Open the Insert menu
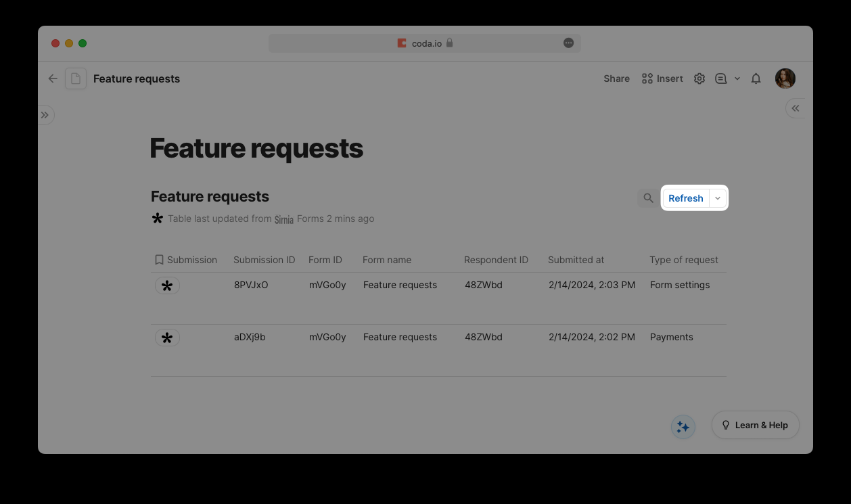This screenshot has width=851, height=504. pyautogui.click(x=662, y=78)
